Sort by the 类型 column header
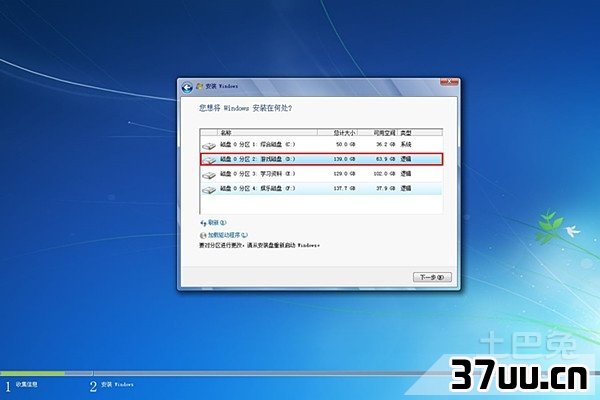 pos(420,133)
